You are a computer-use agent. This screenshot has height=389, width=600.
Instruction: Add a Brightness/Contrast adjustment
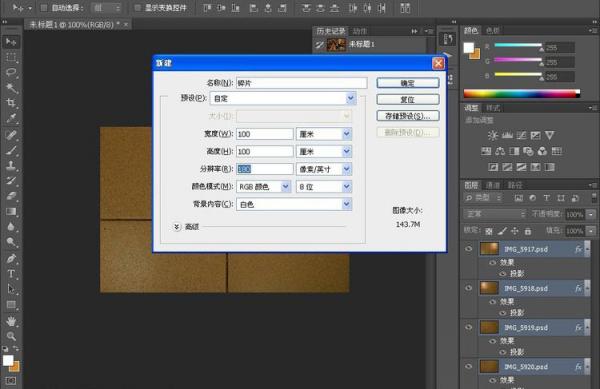click(x=492, y=135)
